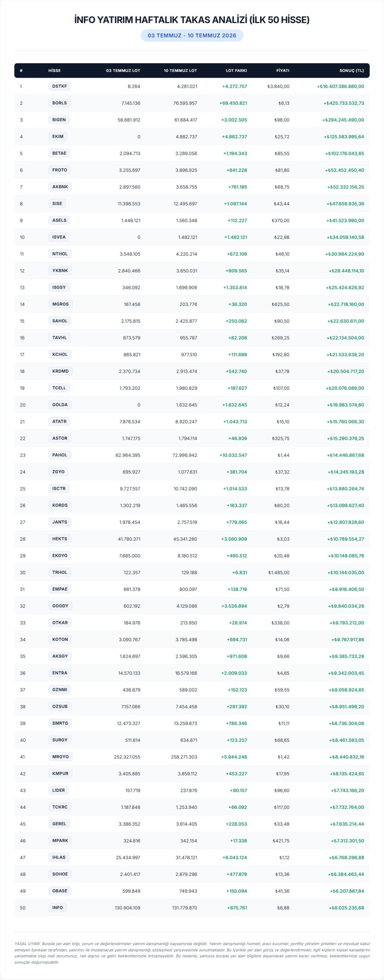The width and height of the screenshot is (384, 980).
Task: Click the LOT FARKI column header
Action: pos(236,70)
